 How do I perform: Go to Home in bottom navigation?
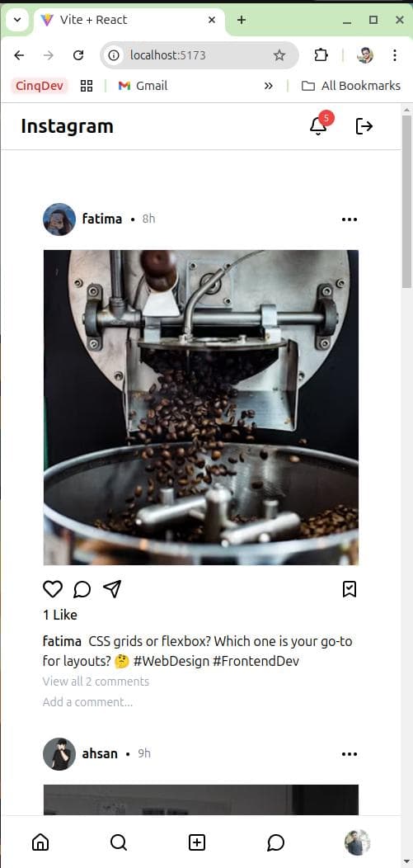[40, 842]
